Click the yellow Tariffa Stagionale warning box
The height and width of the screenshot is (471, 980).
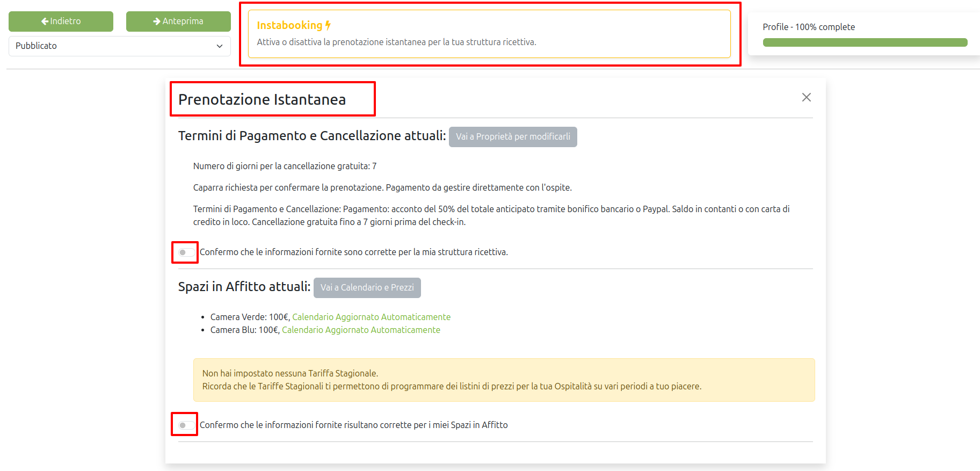[504, 380]
